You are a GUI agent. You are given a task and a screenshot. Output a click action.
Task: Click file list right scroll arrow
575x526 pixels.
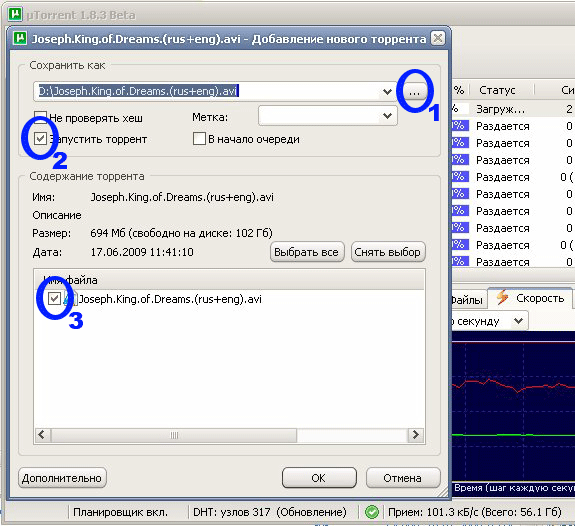[415, 435]
